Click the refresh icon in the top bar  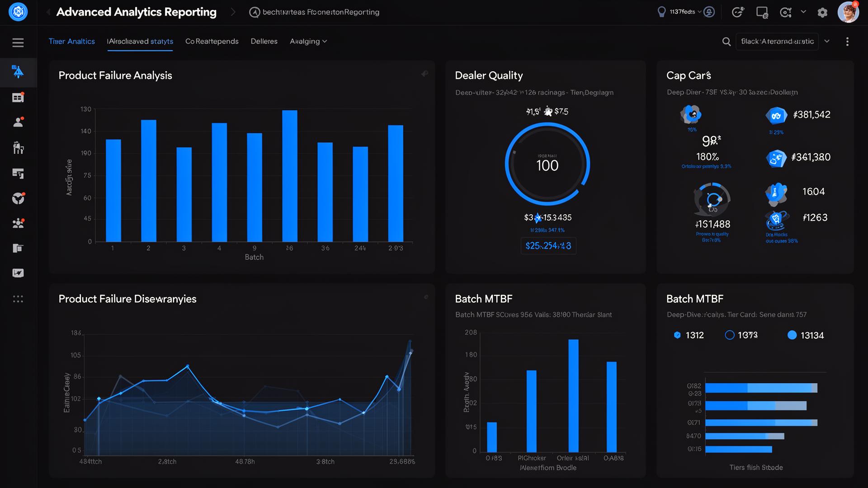tap(738, 12)
